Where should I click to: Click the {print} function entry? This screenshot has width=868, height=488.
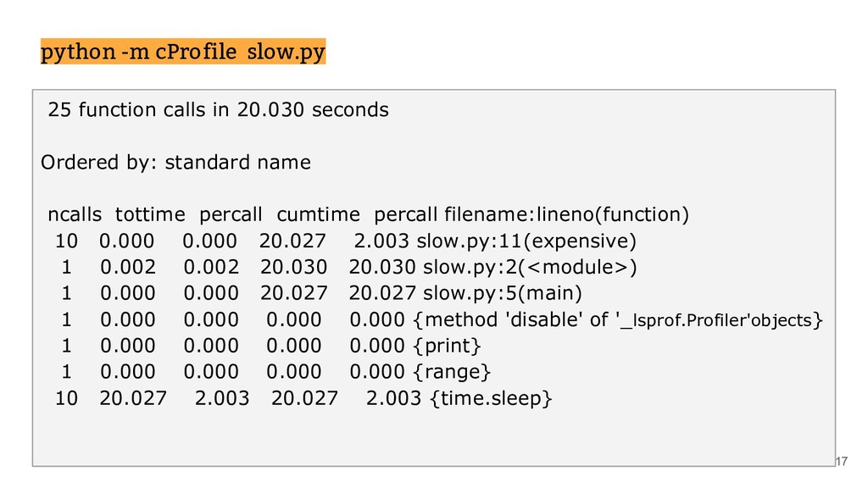tap(448, 346)
